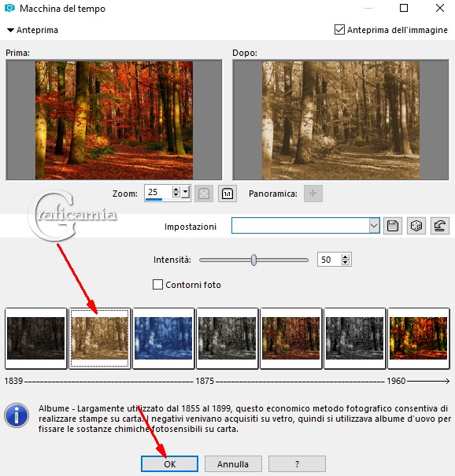Confirm with the OK button

pos(169,464)
